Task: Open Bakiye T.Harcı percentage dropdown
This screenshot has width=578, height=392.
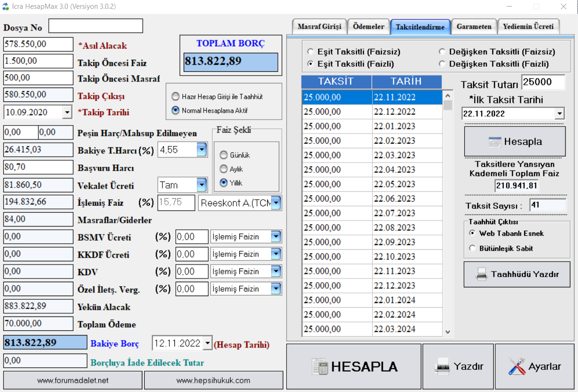Action: 202,150
